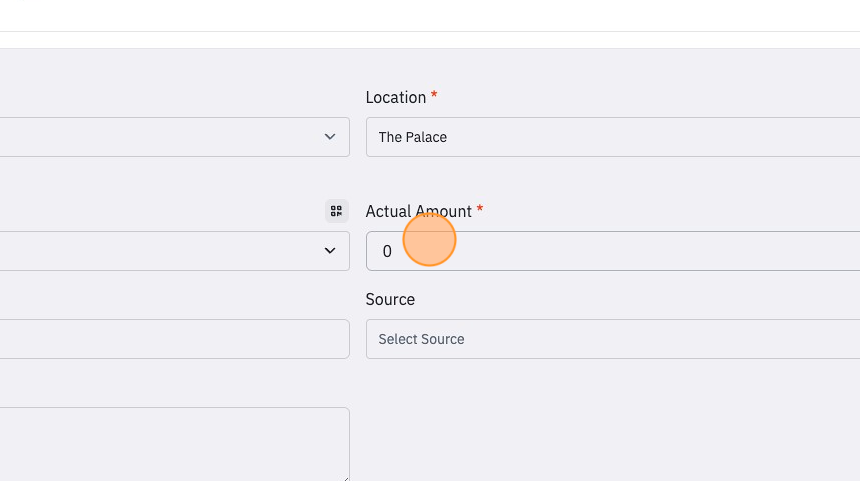Click the Select Source placeholder text

click(421, 339)
